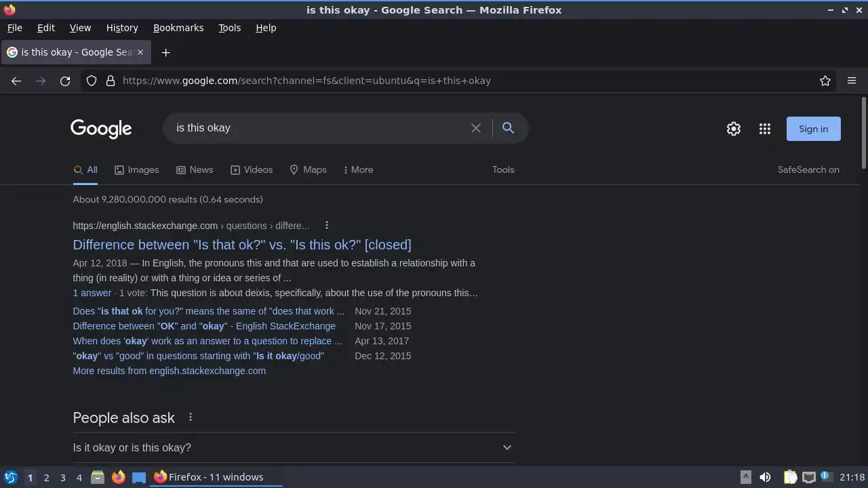This screenshot has width=868, height=488.
Task: Switch to the Images search tab
Action: point(136,169)
